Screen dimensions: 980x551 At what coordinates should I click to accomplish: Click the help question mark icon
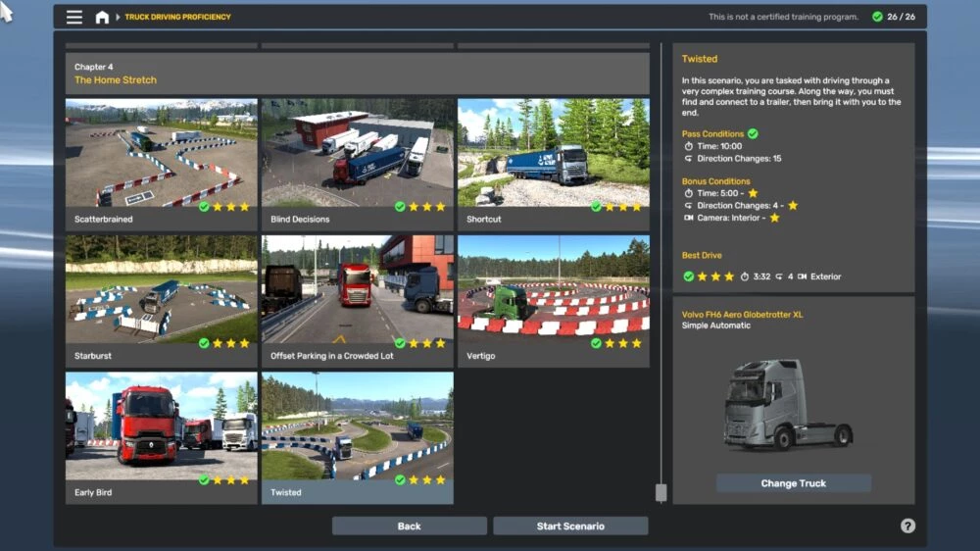907,526
